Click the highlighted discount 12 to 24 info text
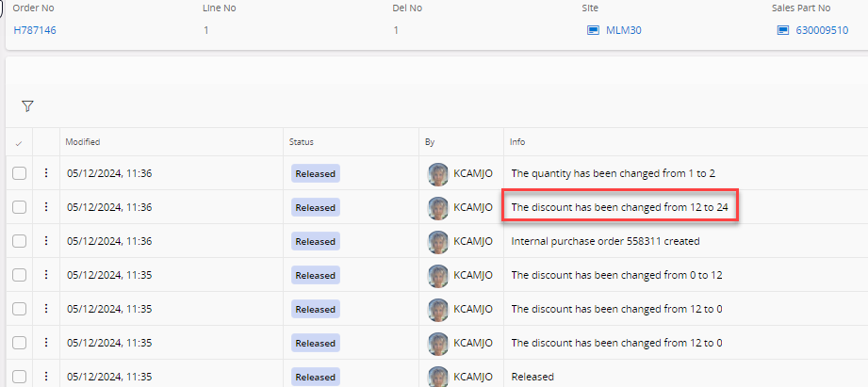 [x=619, y=207]
